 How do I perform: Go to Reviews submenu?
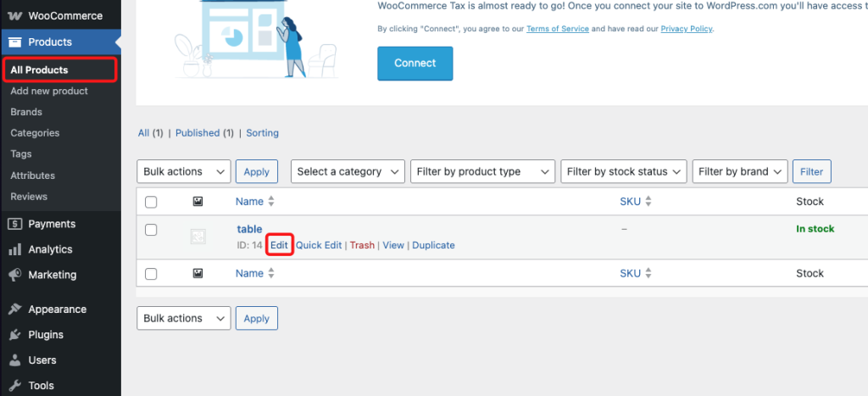29,197
